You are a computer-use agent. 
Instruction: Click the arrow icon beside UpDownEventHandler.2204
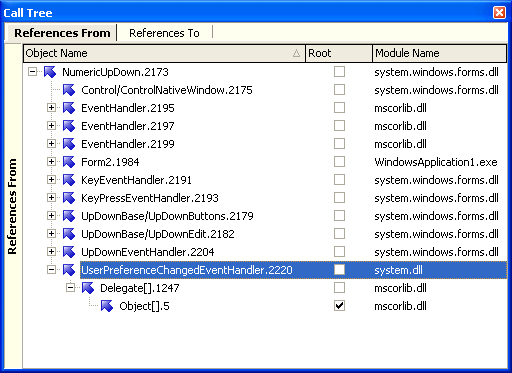click(x=69, y=252)
